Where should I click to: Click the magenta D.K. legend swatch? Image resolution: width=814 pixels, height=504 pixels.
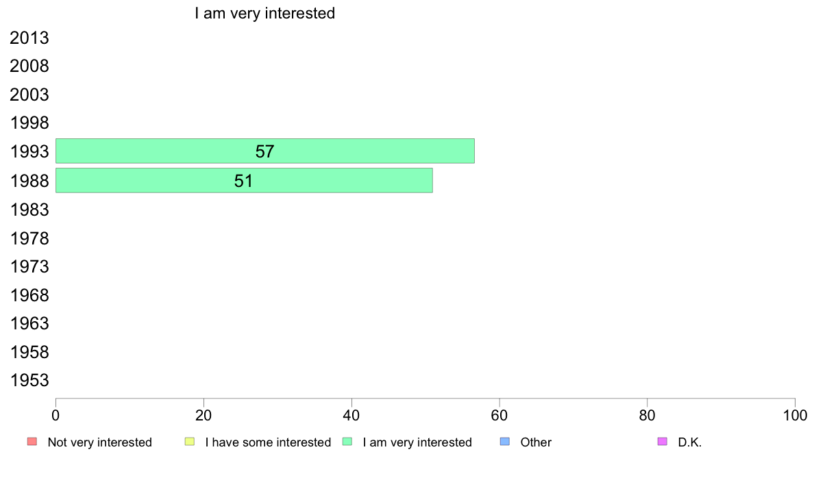click(x=663, y=442)
